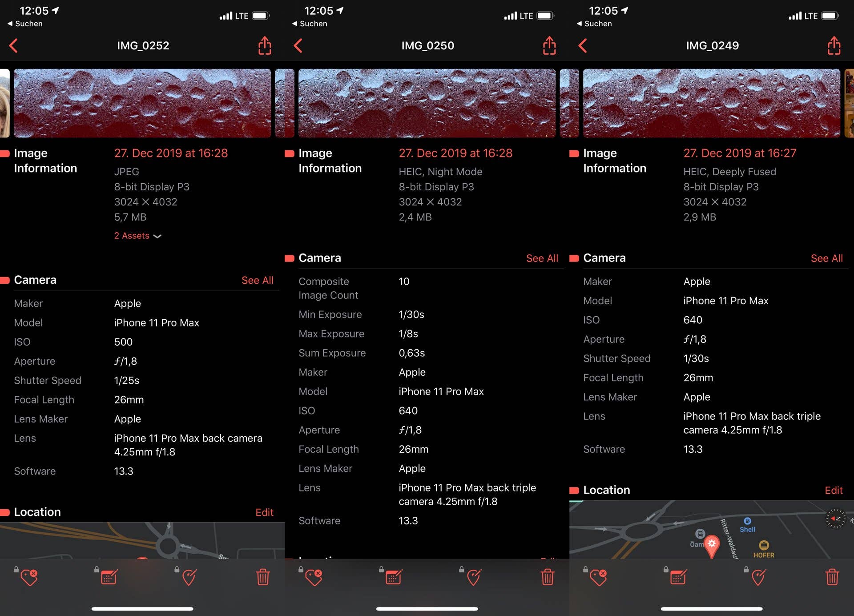
Task: Open See All for IMG_0252 camera
Action: point(257,280)
